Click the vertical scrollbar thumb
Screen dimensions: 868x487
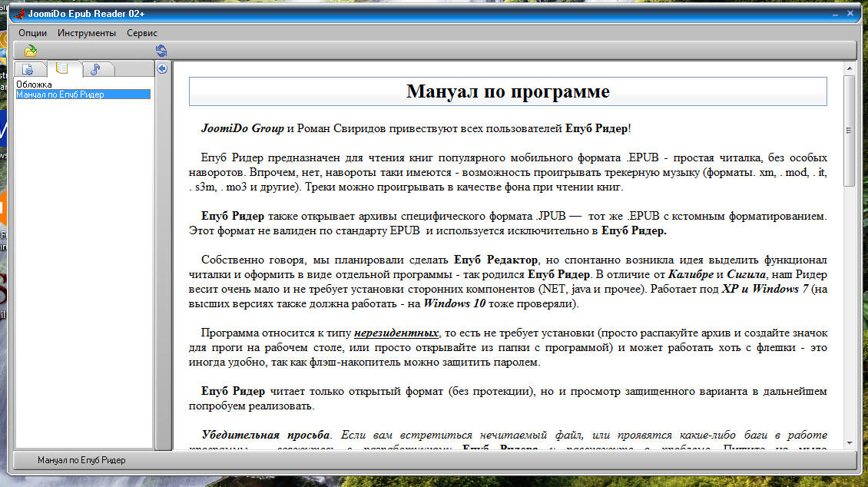click(x=849, y=129)
